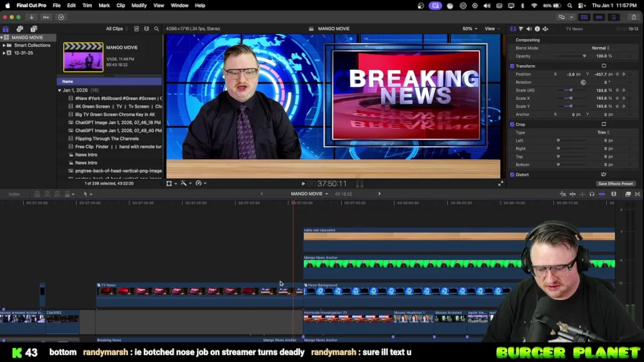Viewport: 644px width, 362px height.
Task: Disable the Distort checkbox
Action: pos(512,174)
